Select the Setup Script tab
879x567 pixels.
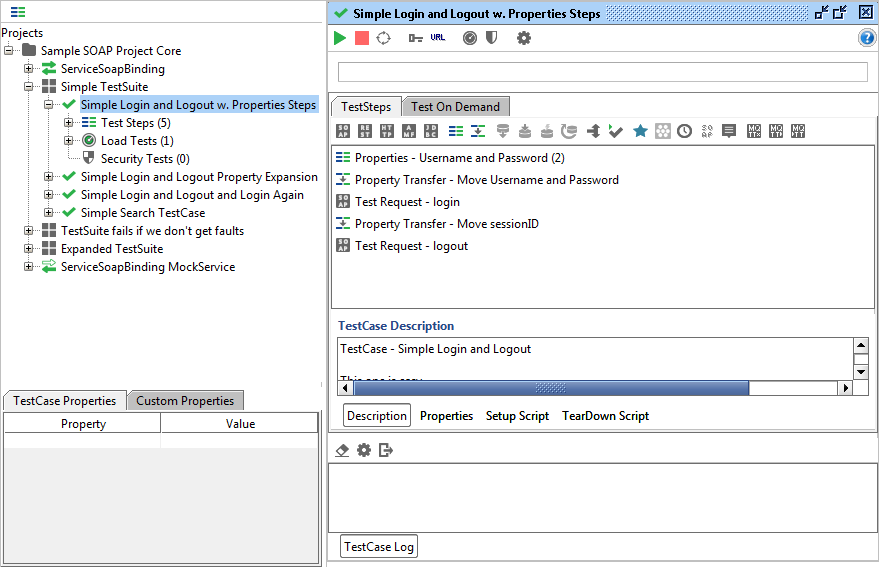click(517, 416)
